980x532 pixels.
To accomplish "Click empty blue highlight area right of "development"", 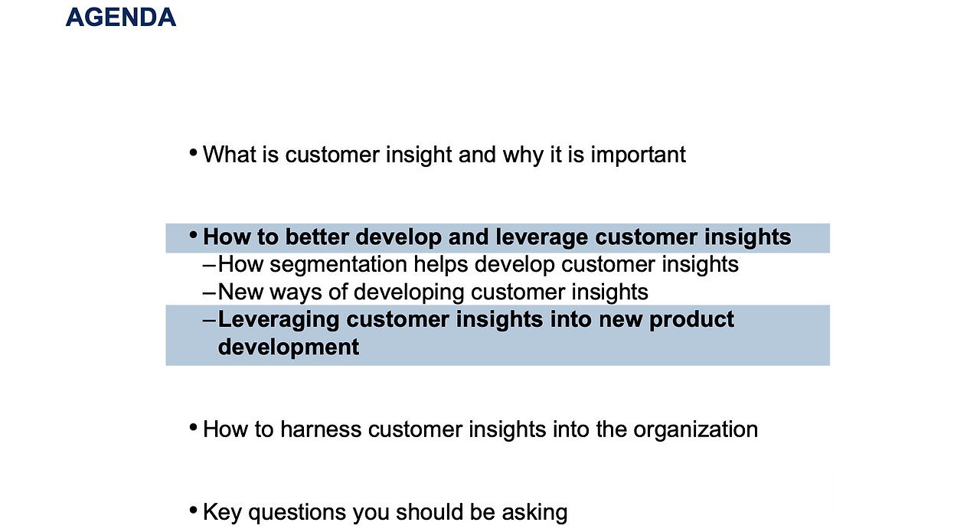I will coord(597,348).
